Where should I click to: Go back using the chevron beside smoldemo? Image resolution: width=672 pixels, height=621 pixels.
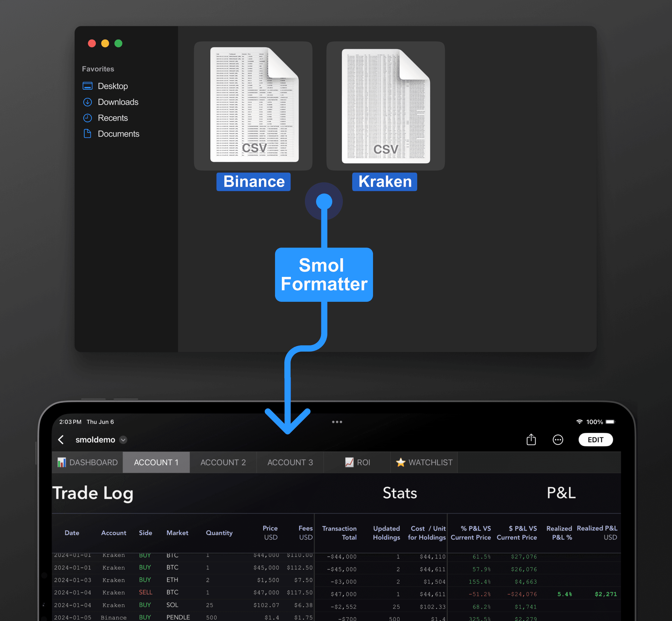click(x=61, y=440)
